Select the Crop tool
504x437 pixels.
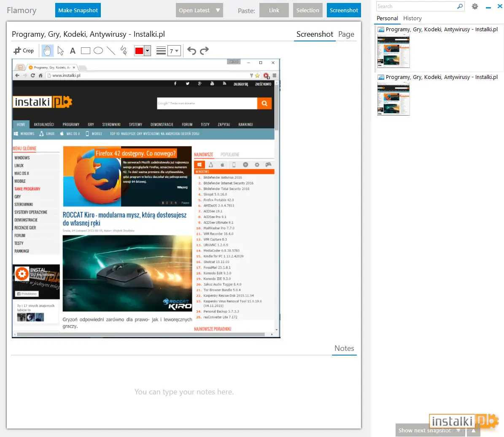click(x=24, y=51)
